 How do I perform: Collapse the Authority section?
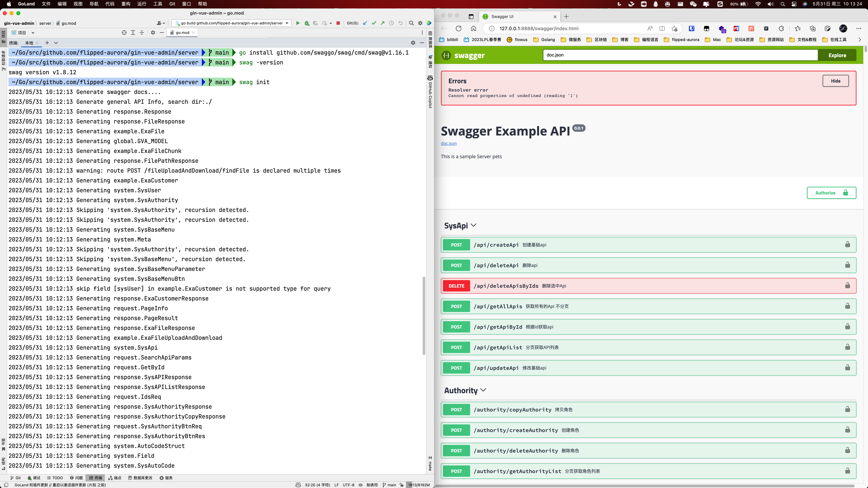[483, 390]
